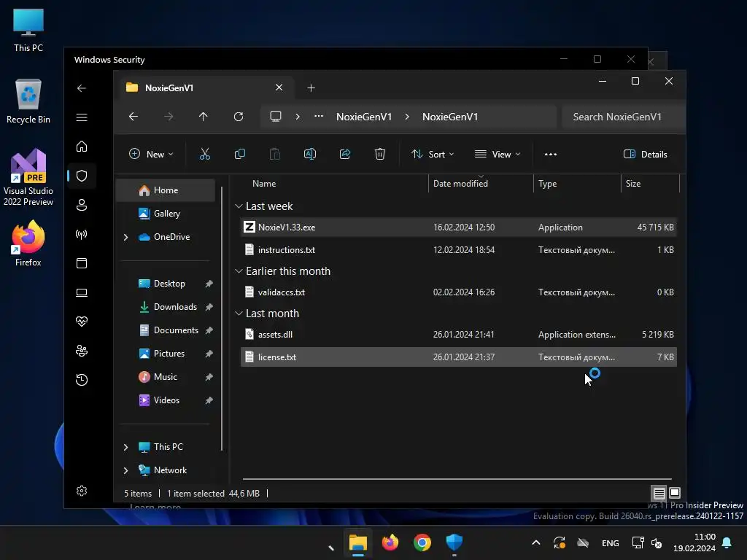Click the horizontal scrollbar in file list
This screenshot has height=560, width=747.
point(457,478)
